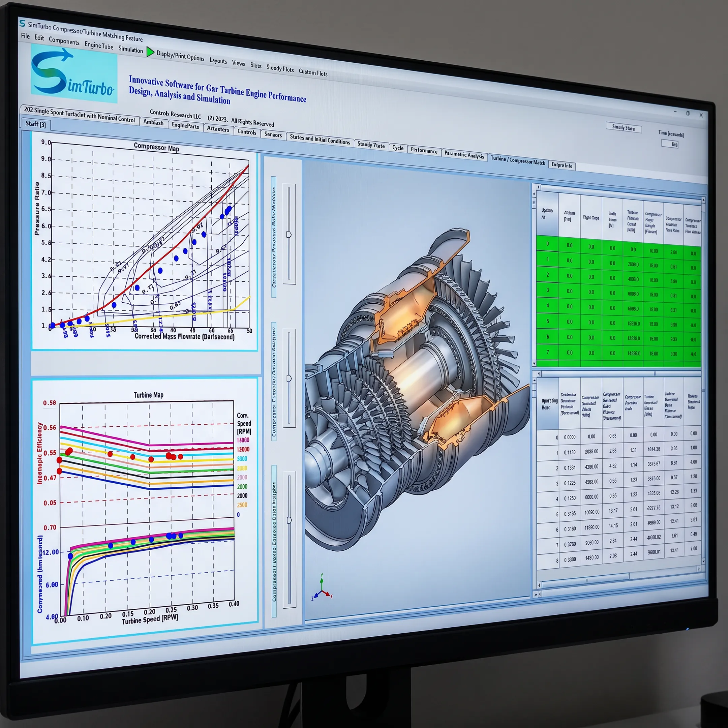This screenshot has height=728, width=728.
Task: Click the green Run simulation arrow icon
Action: click(150, 52)
